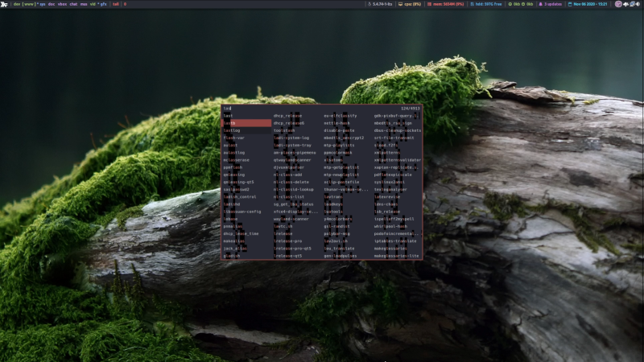Select lastlog from the launcher list
The height and width of the screenshot is (362, 644).
[x=232, y=130]
